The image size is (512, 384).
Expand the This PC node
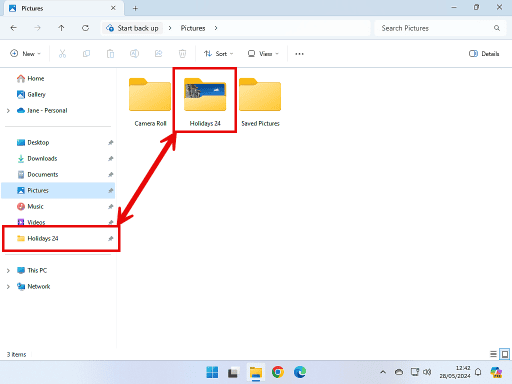click(x=8, y=270)
